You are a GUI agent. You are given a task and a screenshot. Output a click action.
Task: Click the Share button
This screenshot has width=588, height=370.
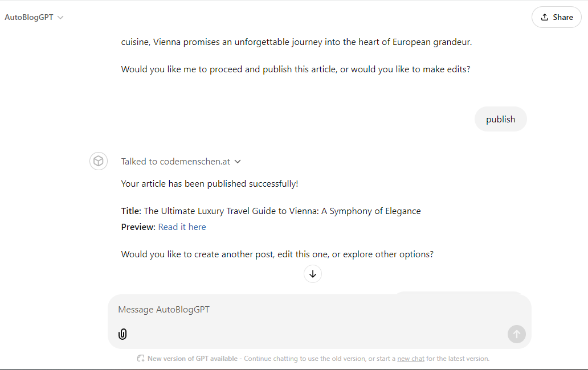pyautogui.click(x=557, y=17)
